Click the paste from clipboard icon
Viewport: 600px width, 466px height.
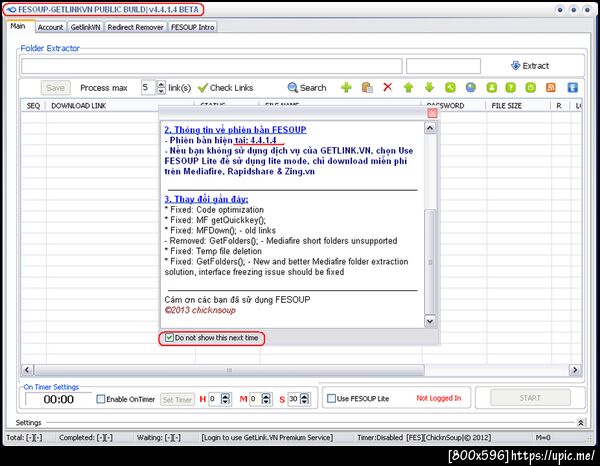(x=367, y=88)
